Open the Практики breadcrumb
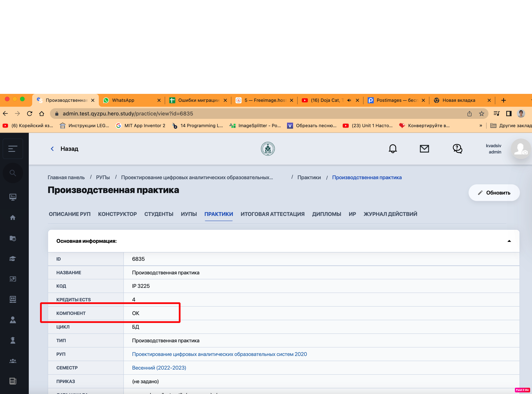This screenshot has height=394, width=532. click(x=309, y=178)
